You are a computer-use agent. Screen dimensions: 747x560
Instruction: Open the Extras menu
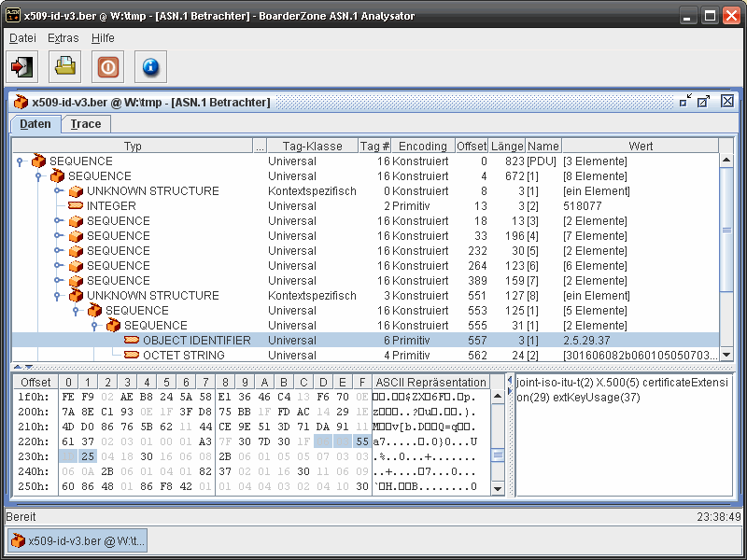pyautogui.click(x=63, y=38)
